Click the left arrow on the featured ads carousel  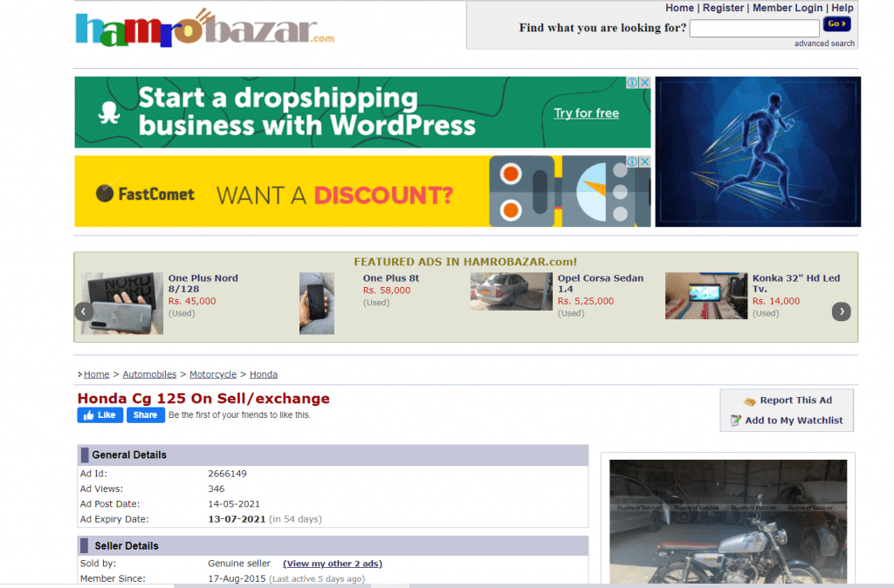pos(84,311)
